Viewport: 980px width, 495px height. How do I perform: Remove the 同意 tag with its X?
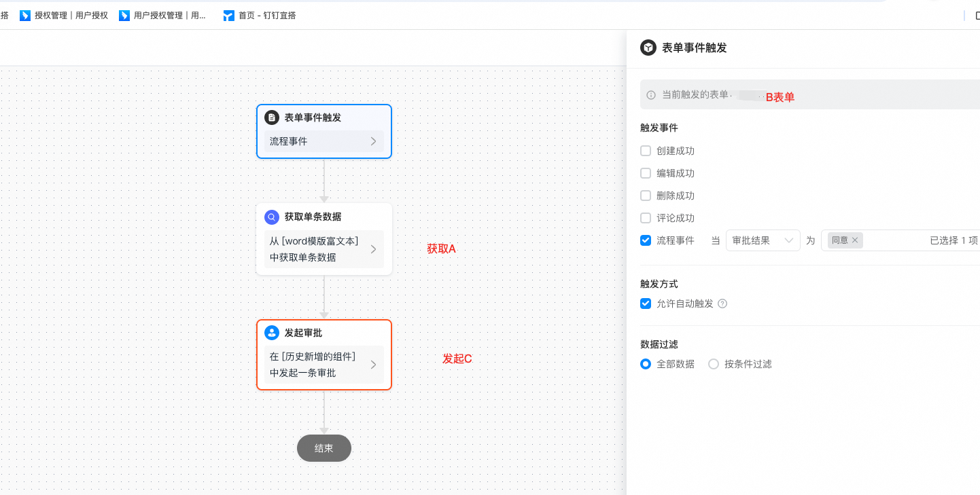coord(855,240)
